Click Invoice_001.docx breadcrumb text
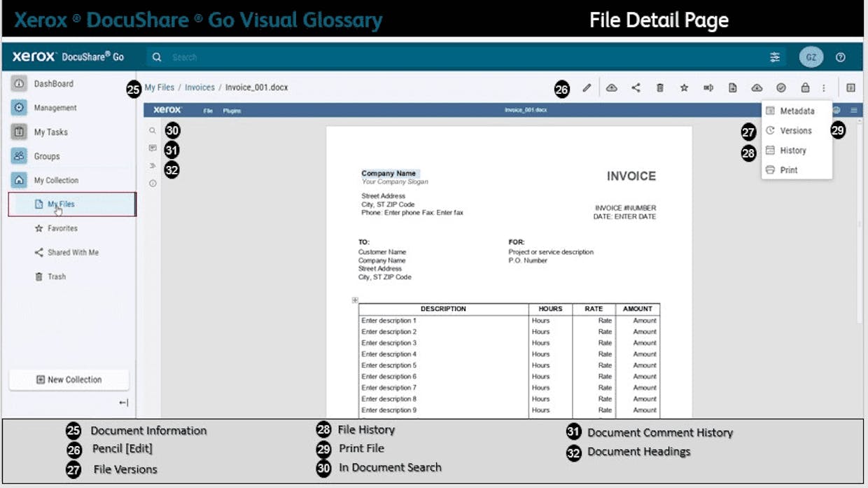The image size is (868, 488). pos(257,88)
